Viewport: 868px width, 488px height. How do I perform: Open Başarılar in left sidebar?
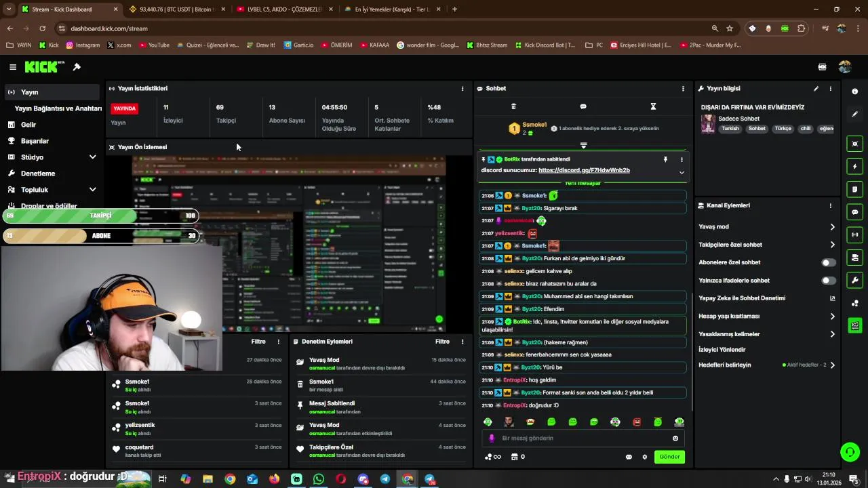click(x=52, y=141)
